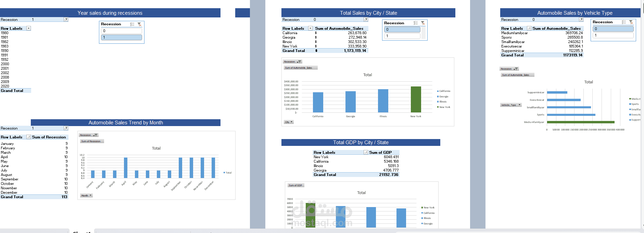644x233 pixels.
Task: Click the 'Total' title of the vehicle type chart
Action: 589,82
